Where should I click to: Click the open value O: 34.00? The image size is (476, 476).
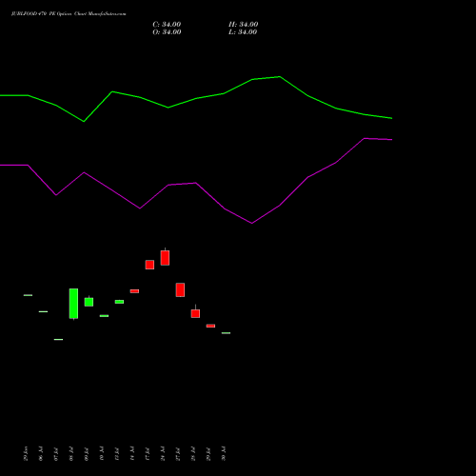coord(167,32)
